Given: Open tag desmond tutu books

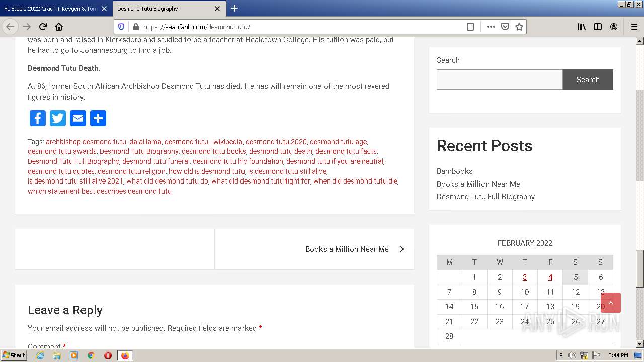Looking at the screenshot, I should point(214,151).
